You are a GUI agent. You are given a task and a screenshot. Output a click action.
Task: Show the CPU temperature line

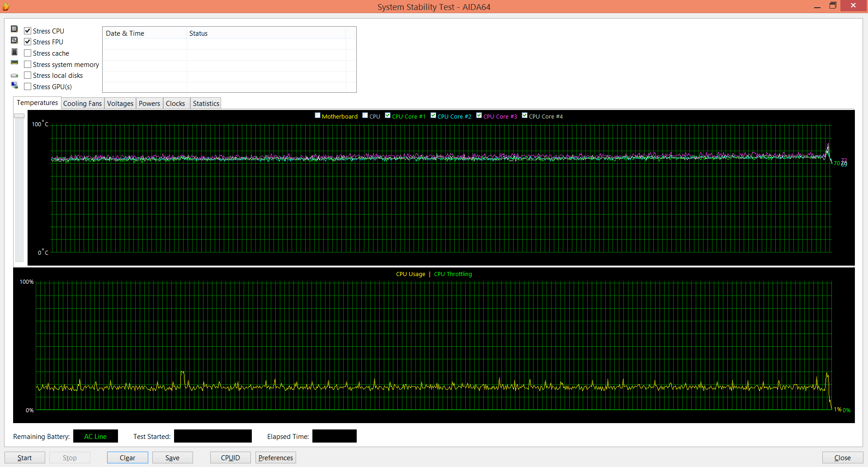(365, 115)
